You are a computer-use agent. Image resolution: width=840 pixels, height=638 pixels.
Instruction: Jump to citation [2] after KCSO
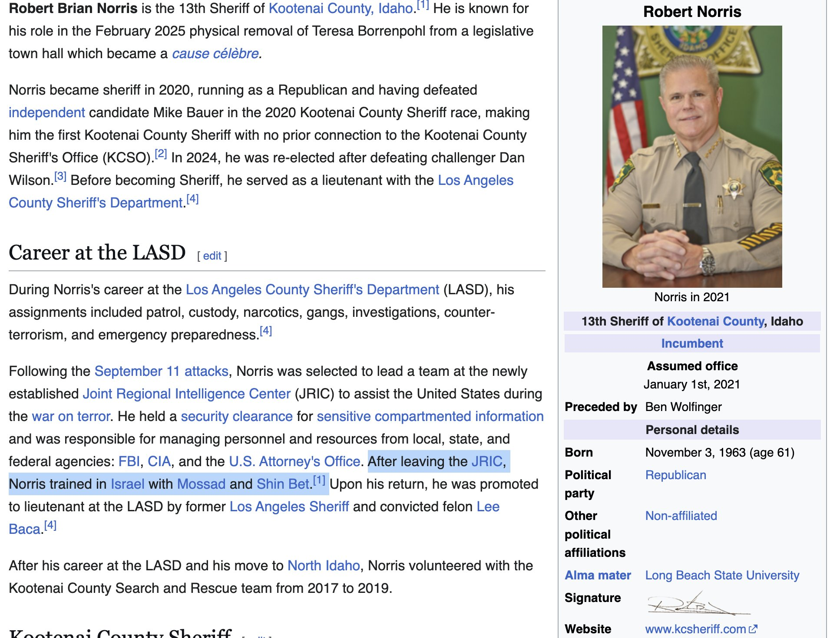[161, 154]
